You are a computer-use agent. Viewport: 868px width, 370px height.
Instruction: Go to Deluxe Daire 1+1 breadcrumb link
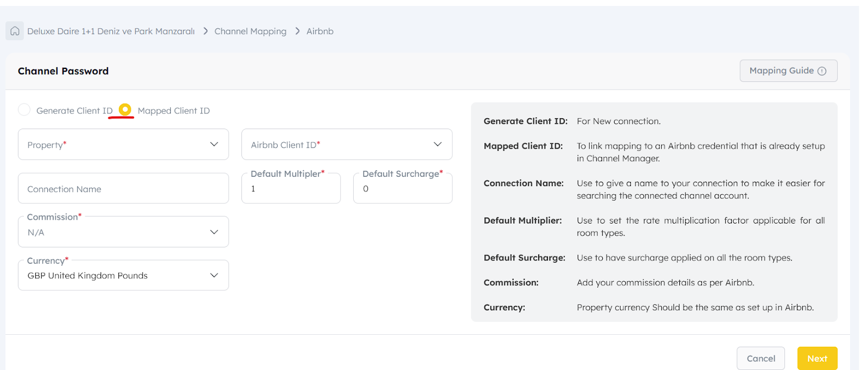pos(111,31)
